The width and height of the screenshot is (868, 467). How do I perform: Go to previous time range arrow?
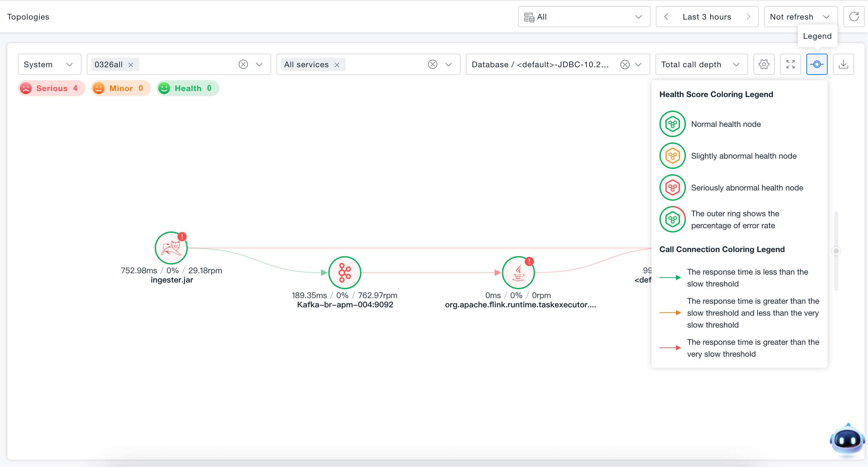coord(666,17)
